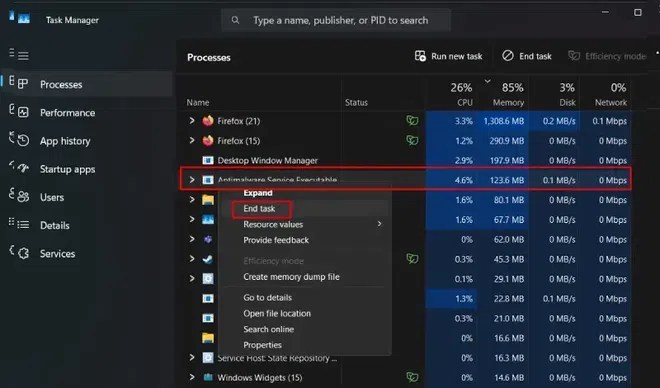The width and height of the screenshot is (660, 388).
Task: Switch to the Startup apps page
Action: coord(67,169)
